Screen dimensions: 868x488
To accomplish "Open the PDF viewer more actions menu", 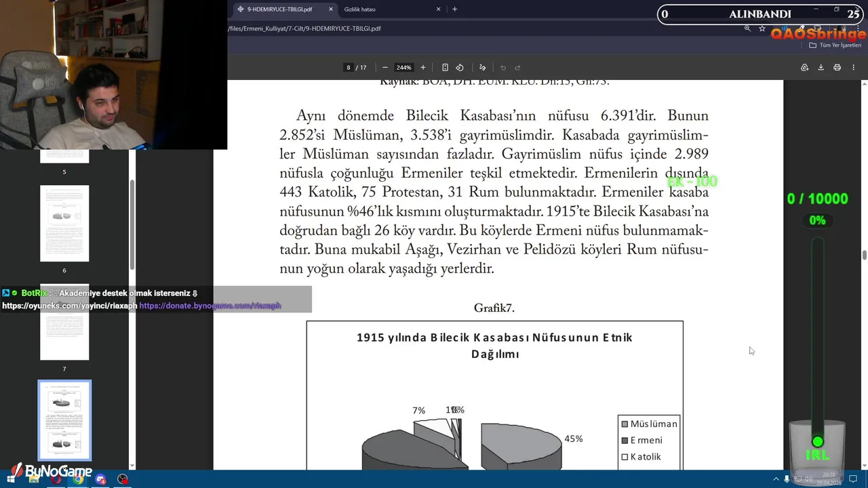I will pyautogui.click(x=854, y=68).
